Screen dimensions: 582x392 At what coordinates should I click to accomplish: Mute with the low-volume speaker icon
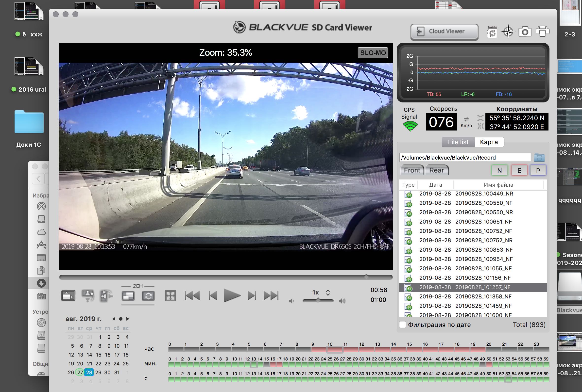click(x=291, y=301)
